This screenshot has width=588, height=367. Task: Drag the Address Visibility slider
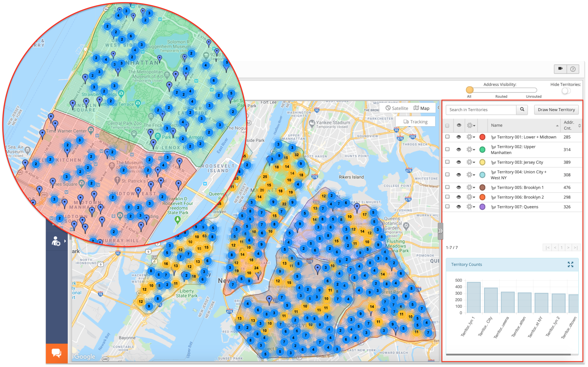[x=469, y=91]
